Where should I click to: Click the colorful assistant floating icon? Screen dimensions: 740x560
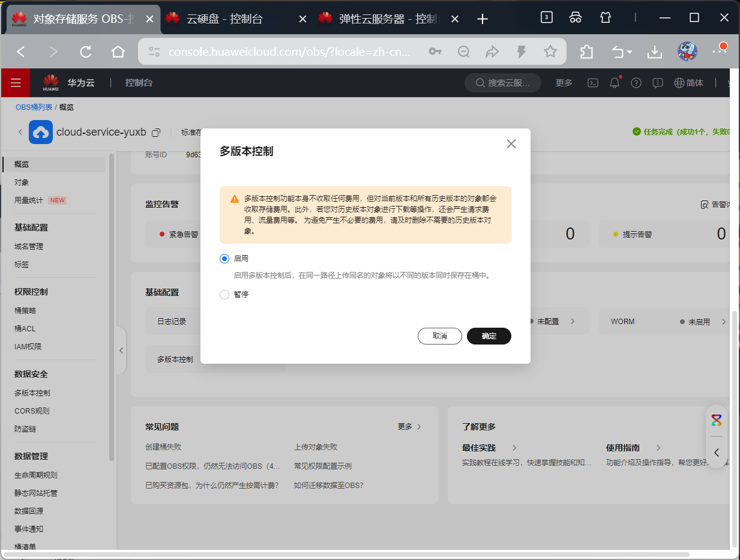coord(717,420)
